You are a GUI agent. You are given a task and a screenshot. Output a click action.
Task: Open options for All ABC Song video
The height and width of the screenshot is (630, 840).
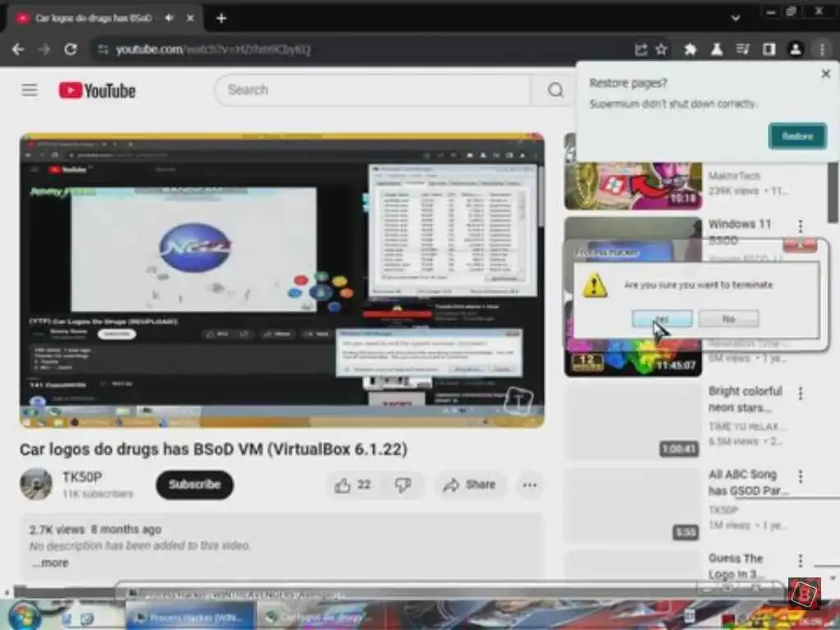pyautogui.click(x=801, y=477)
